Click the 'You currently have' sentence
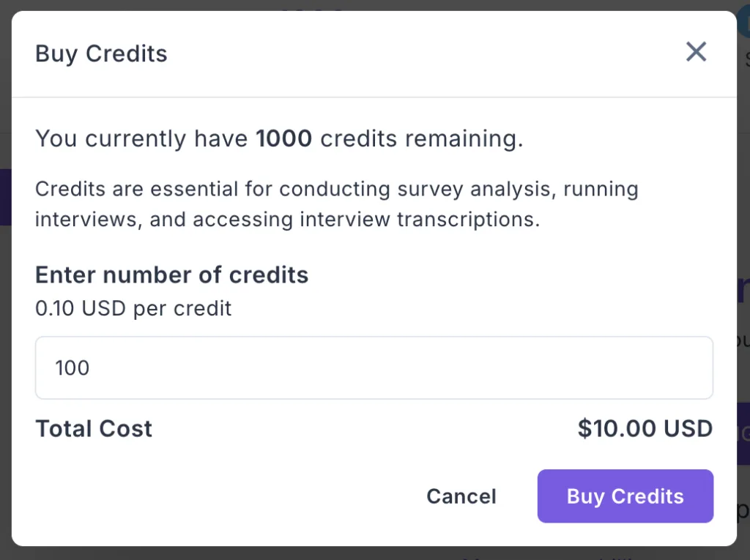750x560 pixels. pyautogui.click(x=144, y=138)
